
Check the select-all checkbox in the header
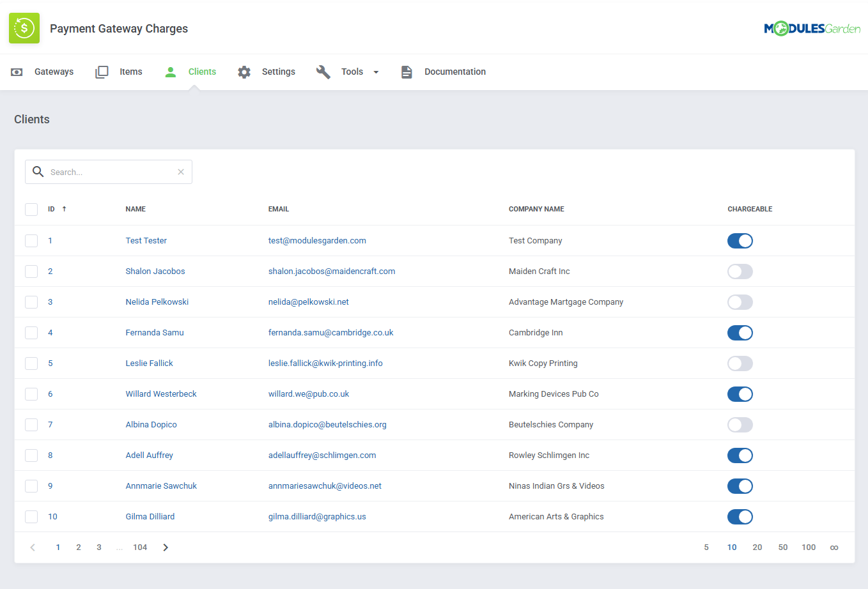pos(31,209)
